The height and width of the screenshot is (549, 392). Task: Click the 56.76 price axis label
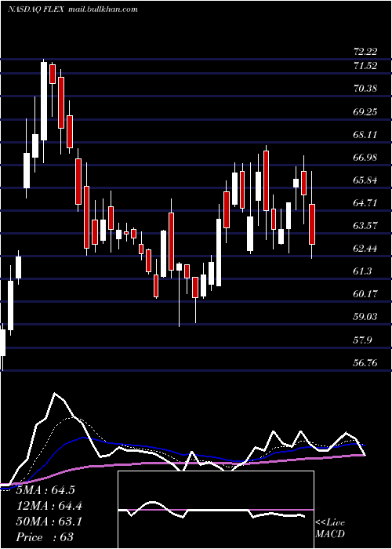pyautogui.click(x=365, y=363)
